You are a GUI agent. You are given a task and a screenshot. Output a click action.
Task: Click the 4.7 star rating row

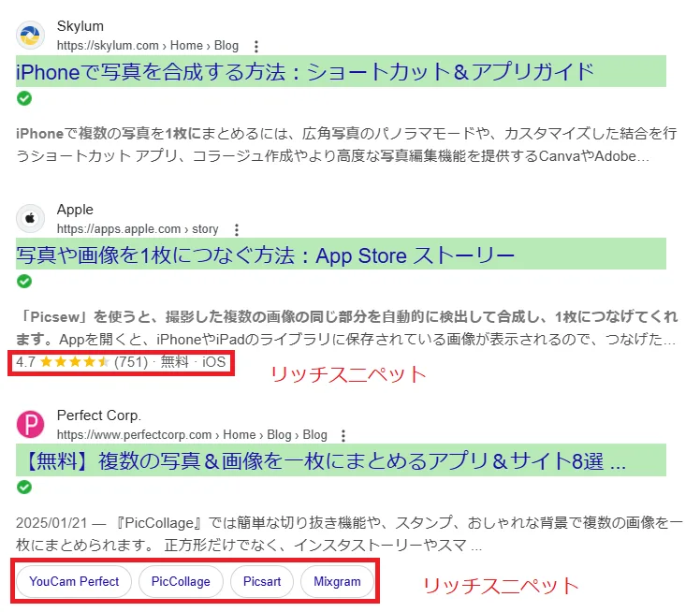coord(121,362)
